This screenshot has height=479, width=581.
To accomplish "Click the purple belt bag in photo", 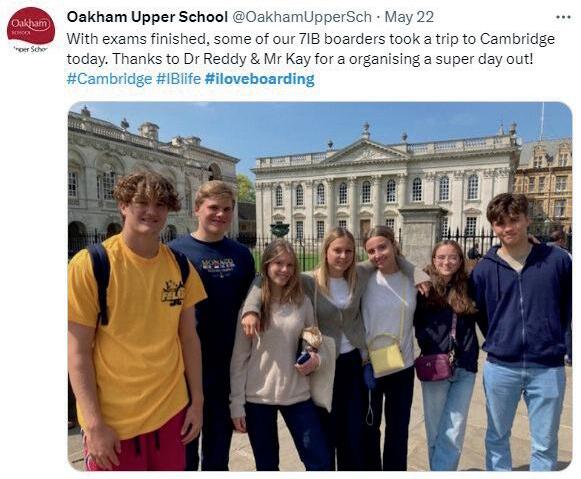I will tap(435, 366).
